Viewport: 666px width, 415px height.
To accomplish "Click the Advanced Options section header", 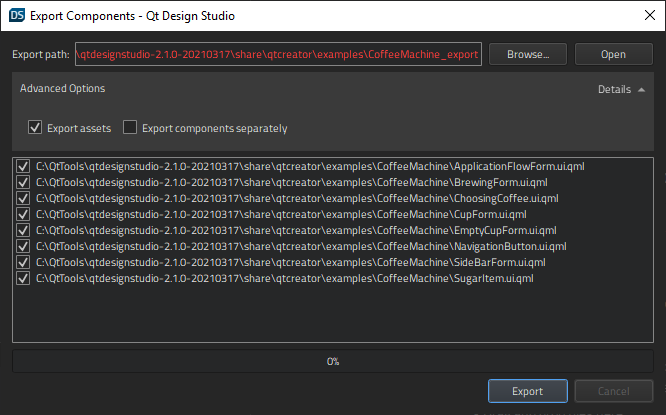I will point(63,89).
